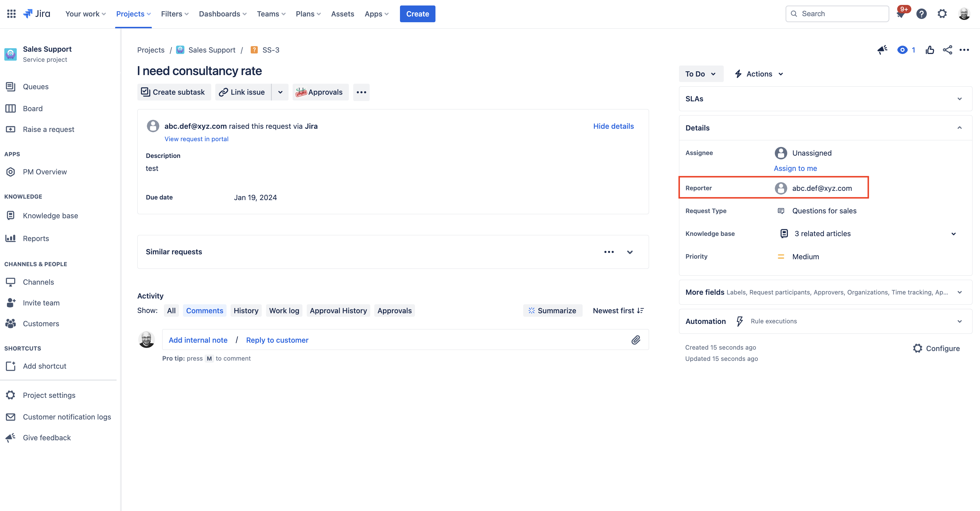
Task: Click in the Search field
Action: [x=837, y=14]
